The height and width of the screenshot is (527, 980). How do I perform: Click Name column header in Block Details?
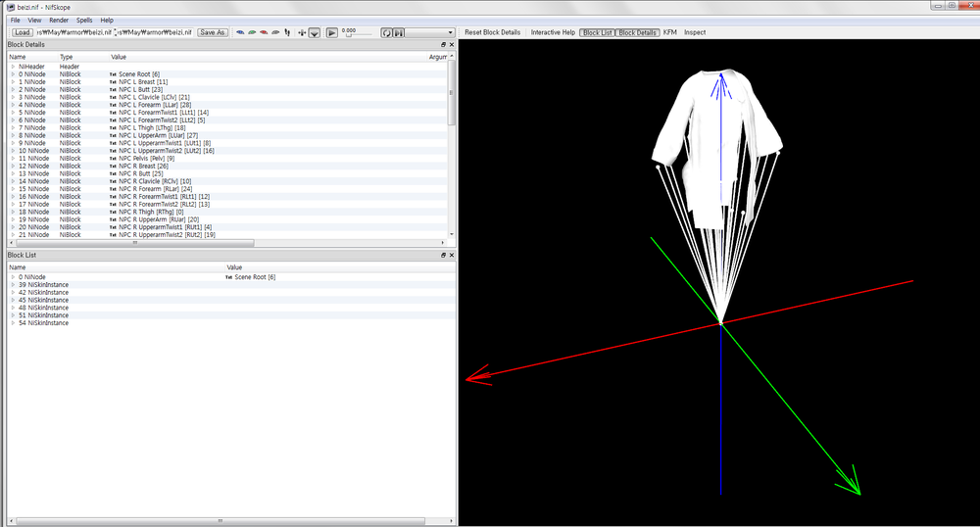[x=18, y=57]
